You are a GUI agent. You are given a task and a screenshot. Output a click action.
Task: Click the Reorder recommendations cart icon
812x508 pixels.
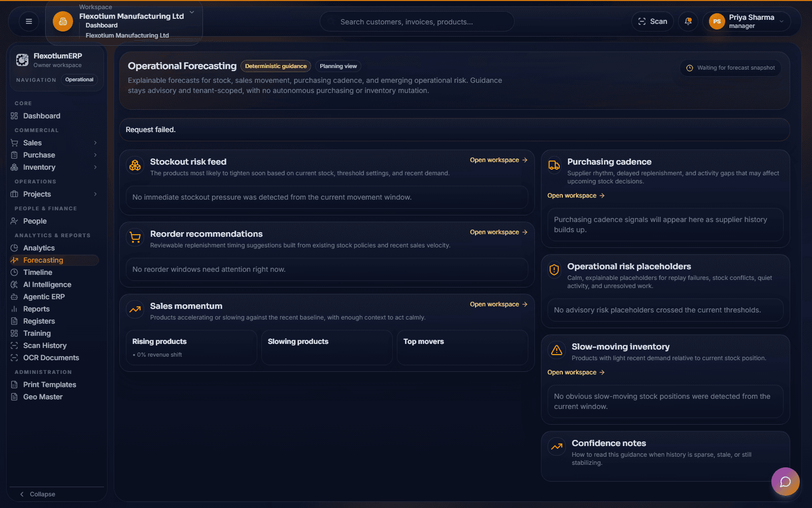tap(135, 238)
